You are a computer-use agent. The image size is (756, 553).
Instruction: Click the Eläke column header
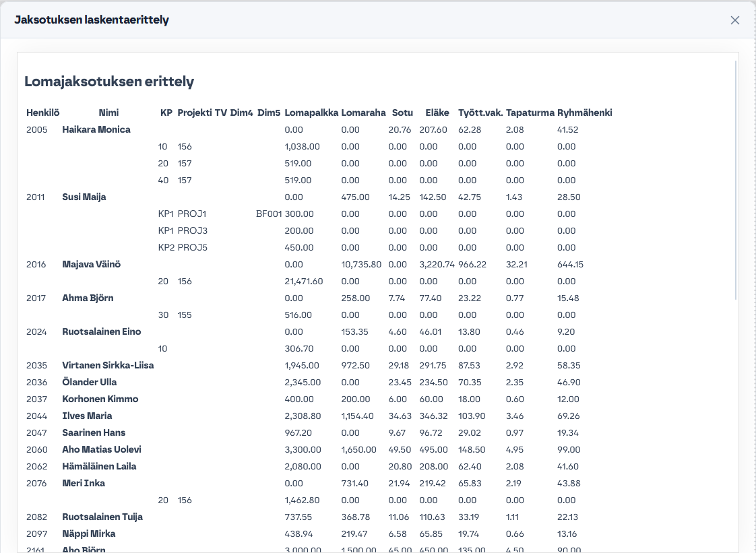coord(437,112)
